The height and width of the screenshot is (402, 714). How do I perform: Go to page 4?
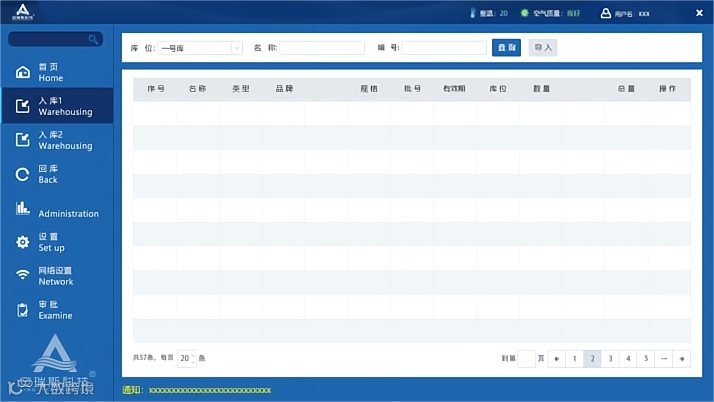click(x=628, y=359)
